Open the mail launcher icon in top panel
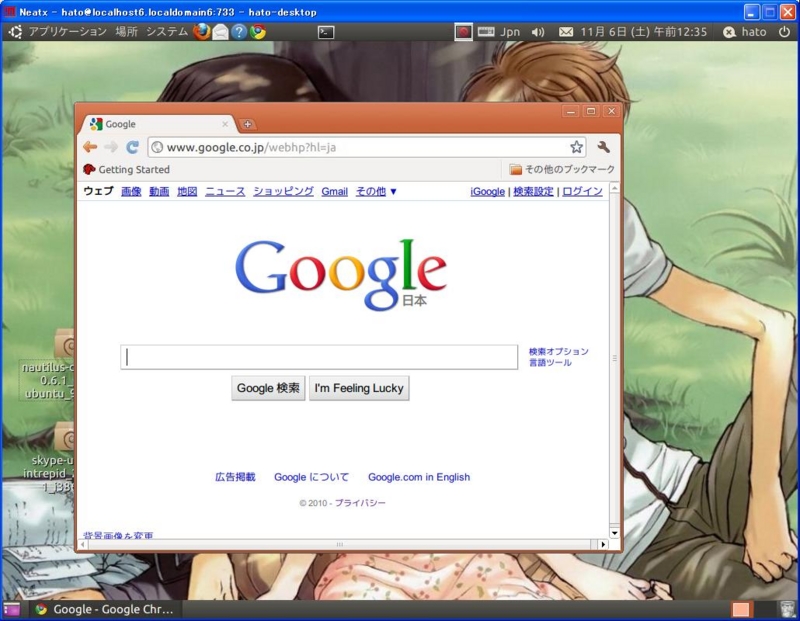800x621 pixels. click(220, 32)
